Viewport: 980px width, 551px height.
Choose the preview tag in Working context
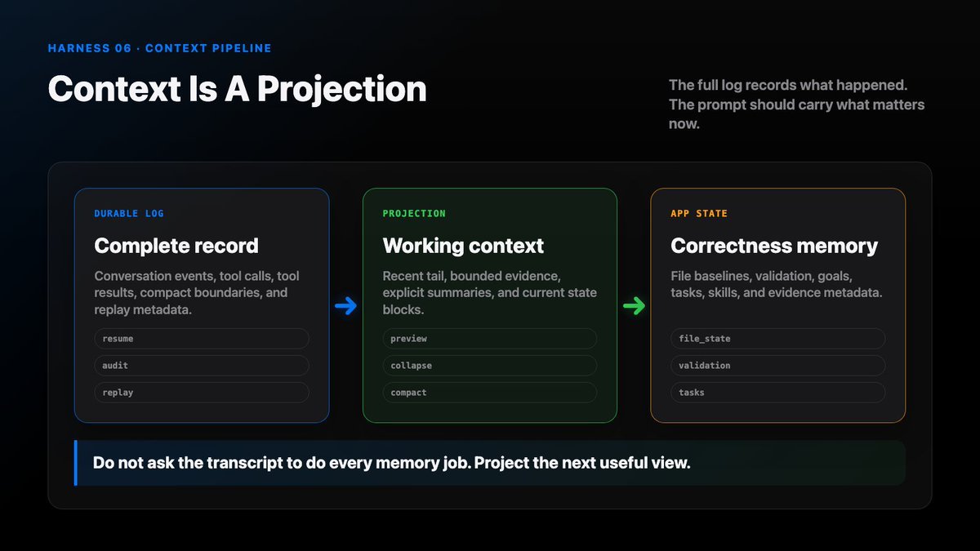[x=490, y=339]
